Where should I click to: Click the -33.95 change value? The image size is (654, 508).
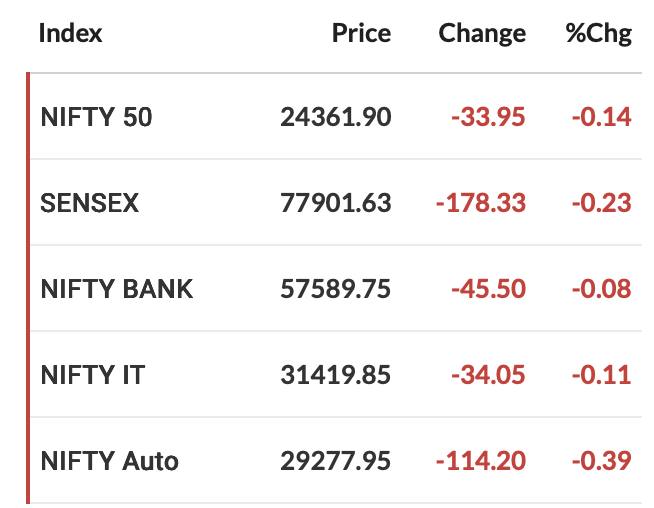coord(488,117)
